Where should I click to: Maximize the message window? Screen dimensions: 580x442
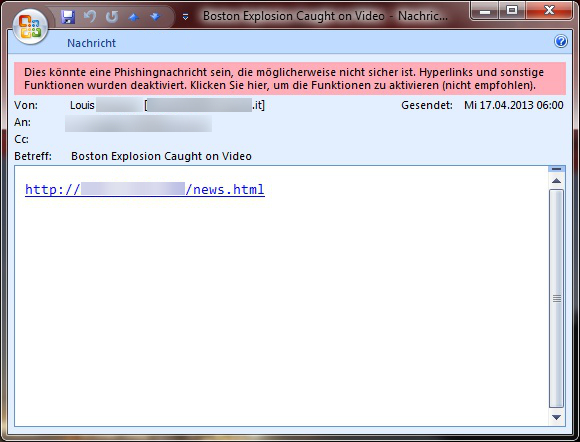click(x=512, y=11)
